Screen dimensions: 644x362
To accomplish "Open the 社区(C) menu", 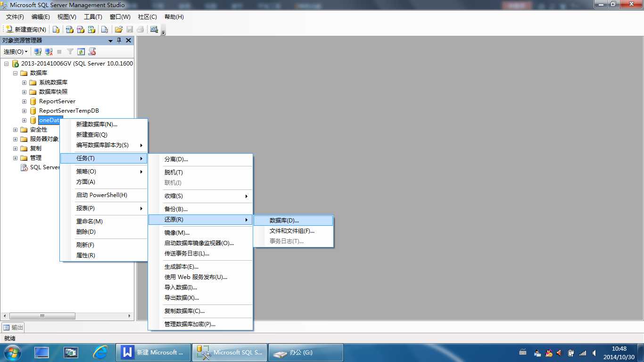I will (x=147, y=16).
